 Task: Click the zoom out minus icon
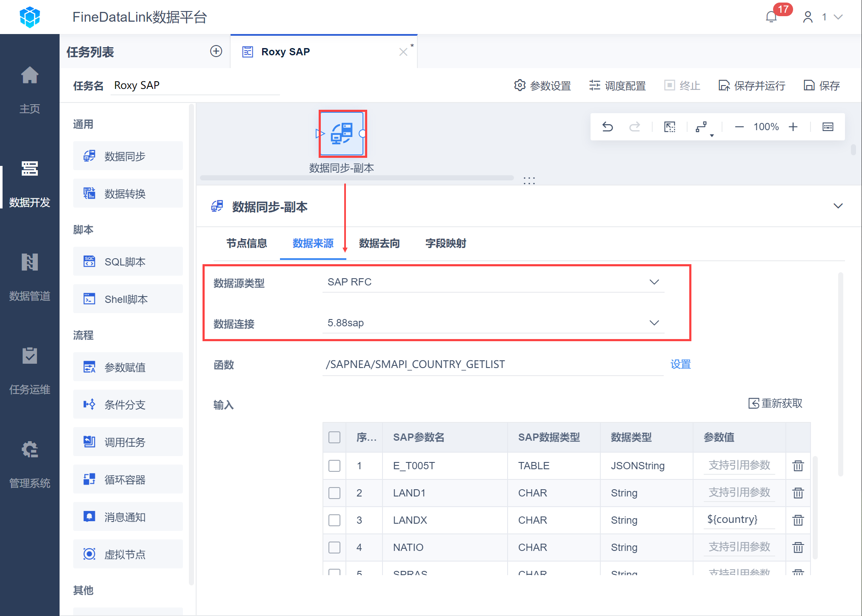click(x=739, y=127)
